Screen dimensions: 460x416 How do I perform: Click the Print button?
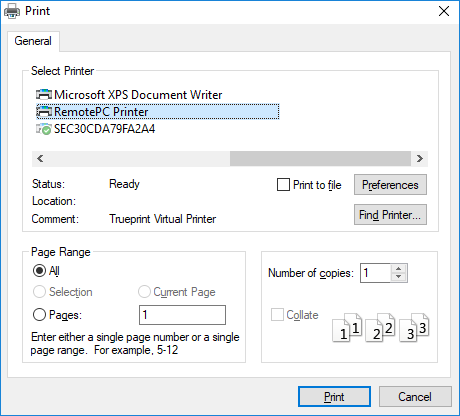[334, 397]
